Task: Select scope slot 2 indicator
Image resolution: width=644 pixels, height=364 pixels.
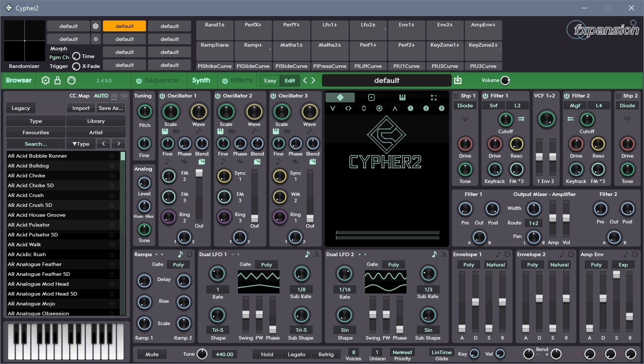Action: pos(426,108)
